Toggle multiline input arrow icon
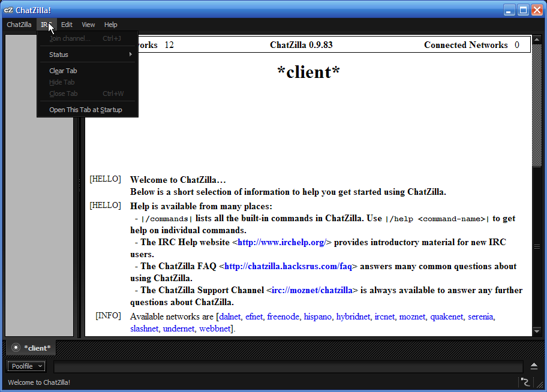 [534, 366]
